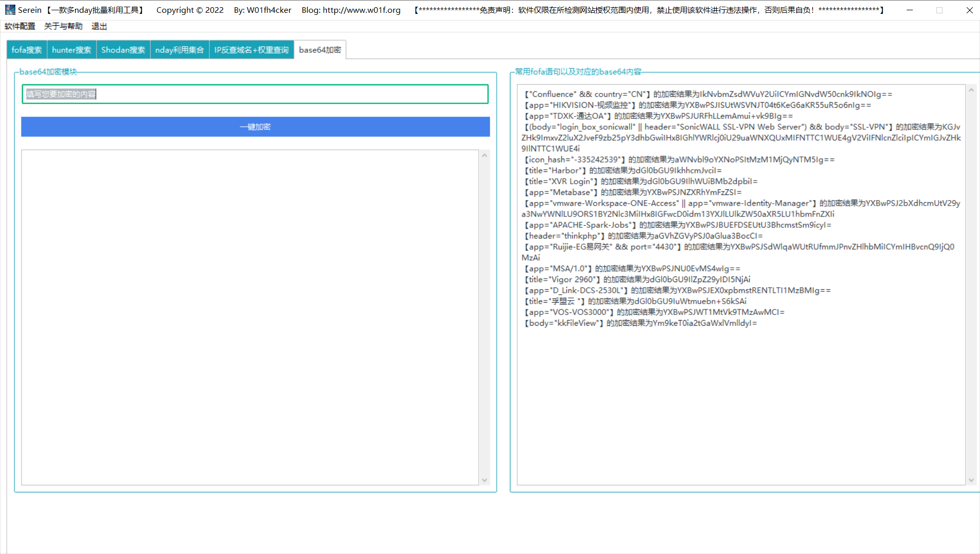Open the nday利用集合 tab
Image resolution: width=980 pixels, height=554 pixels.
[x=180, y=50]
